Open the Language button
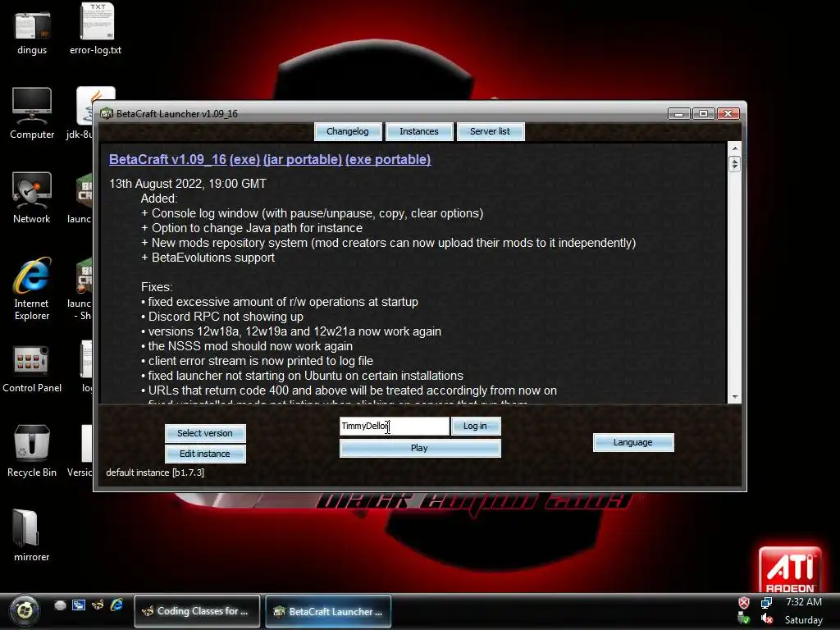Viewport: 840px width, 630px height. click(x=633, y=442)
